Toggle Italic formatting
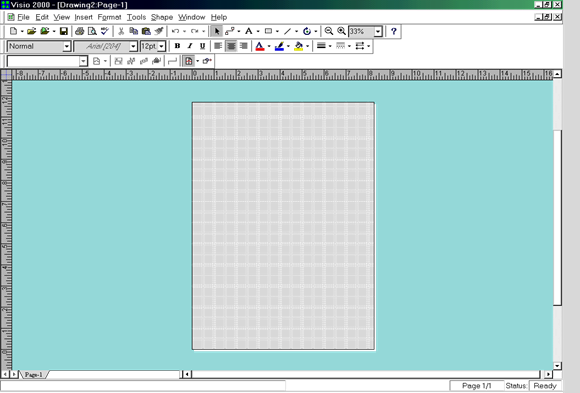Screen dimensions: 580x393 pos(190,46)
